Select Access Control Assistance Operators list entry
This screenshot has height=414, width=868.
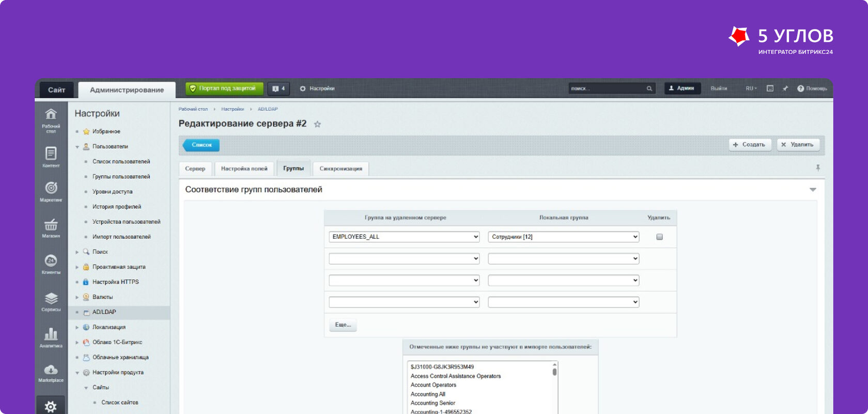point(455,376)
